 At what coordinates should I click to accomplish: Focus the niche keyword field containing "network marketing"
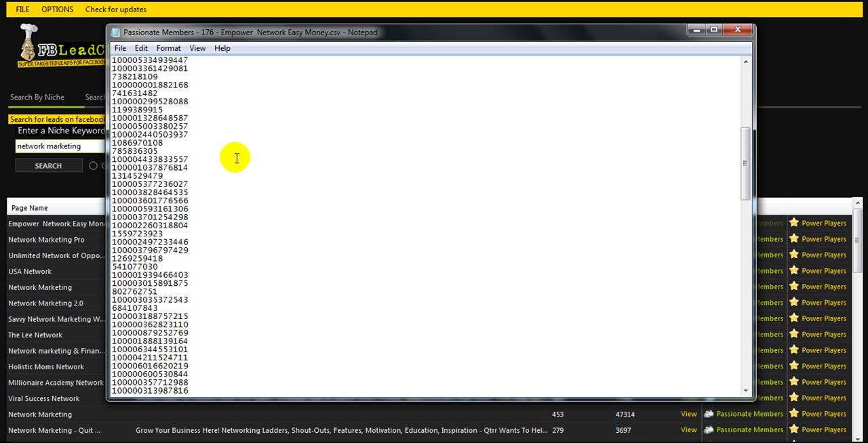click(61, 146)
